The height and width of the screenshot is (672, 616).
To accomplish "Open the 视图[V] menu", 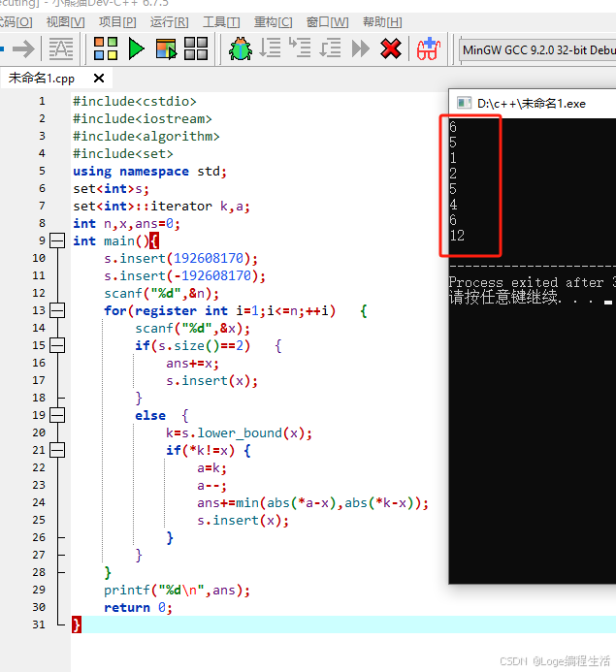I will click(x=65, y=22).
